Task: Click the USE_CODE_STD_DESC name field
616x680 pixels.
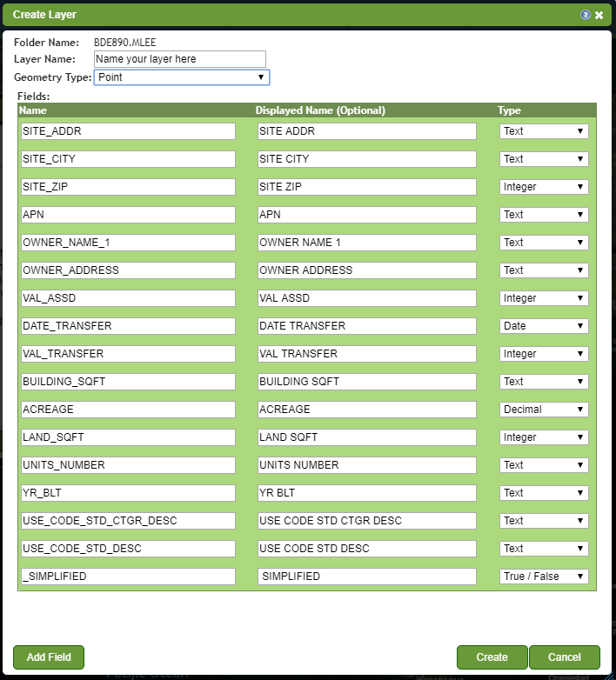Action: click(128, 548)
